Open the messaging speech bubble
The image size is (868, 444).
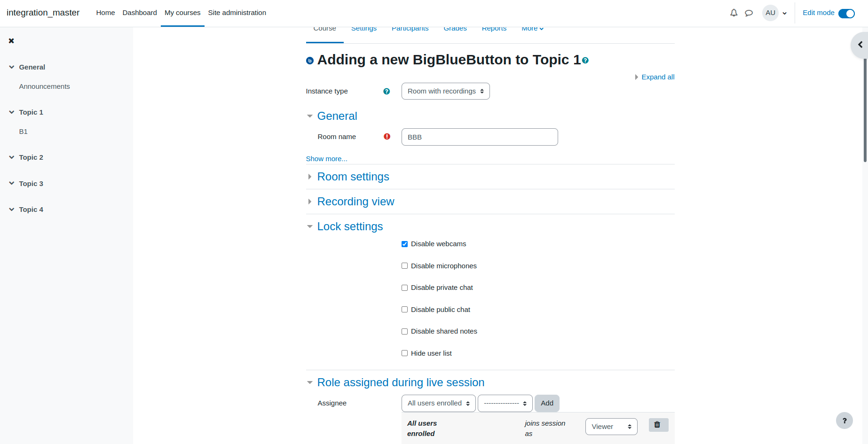pos(749,13)
